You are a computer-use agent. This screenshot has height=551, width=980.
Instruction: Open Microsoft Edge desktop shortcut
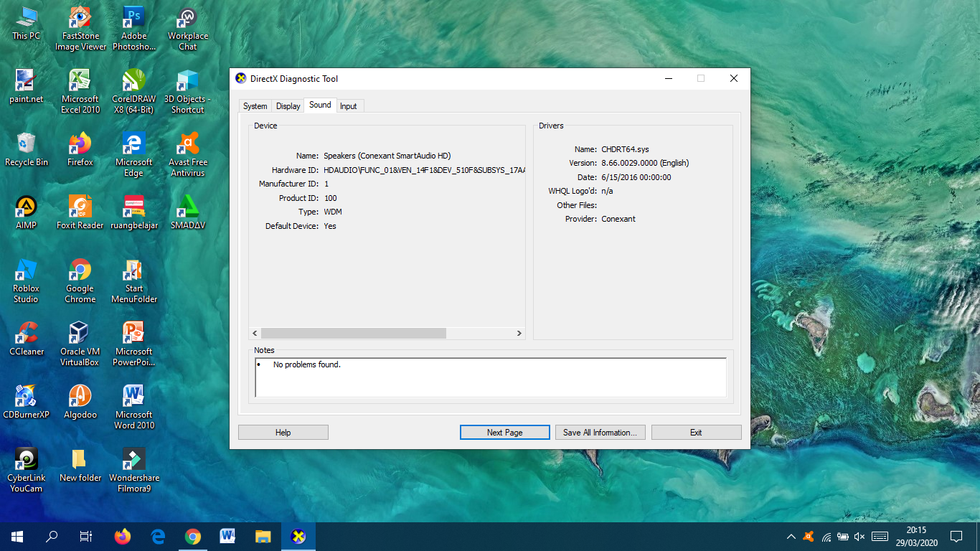click(133, 154)
